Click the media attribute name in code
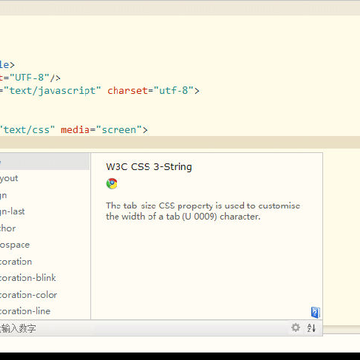 point(75,129)
